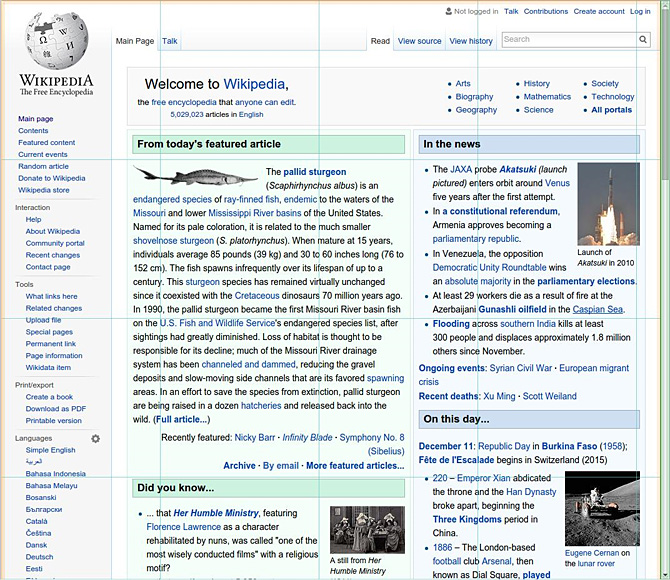
Task: Switch to the Talk tab
Action: coord(170,41)
